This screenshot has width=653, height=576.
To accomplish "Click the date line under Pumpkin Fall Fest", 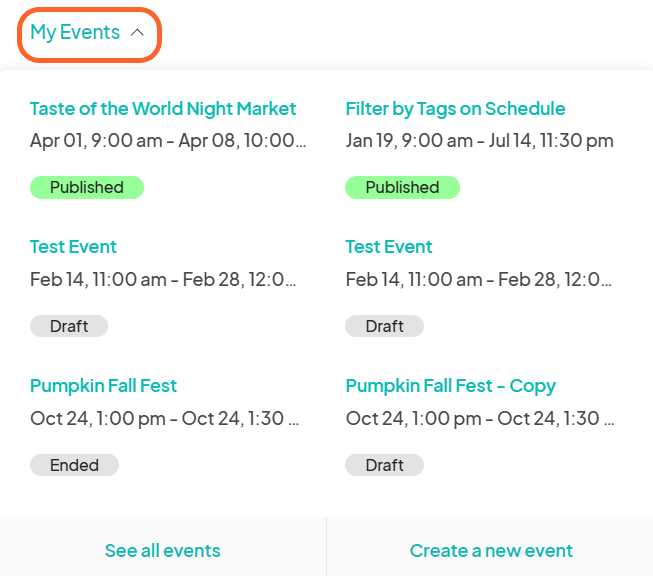I will pos(164,419).
